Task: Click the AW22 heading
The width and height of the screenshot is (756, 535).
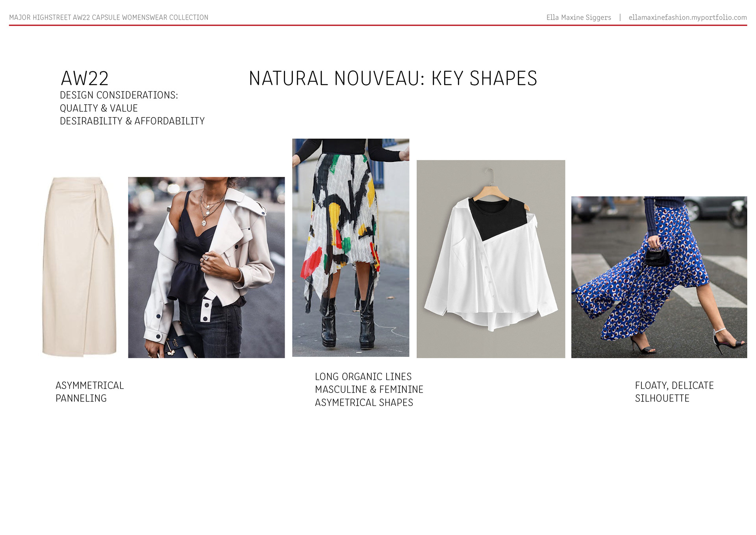Action: (x=85, y=78)
